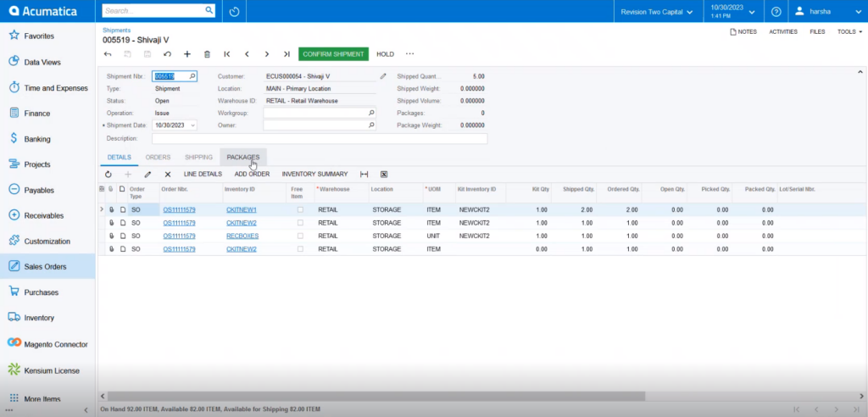Click the Confirm Shipment button

[333, 54]
